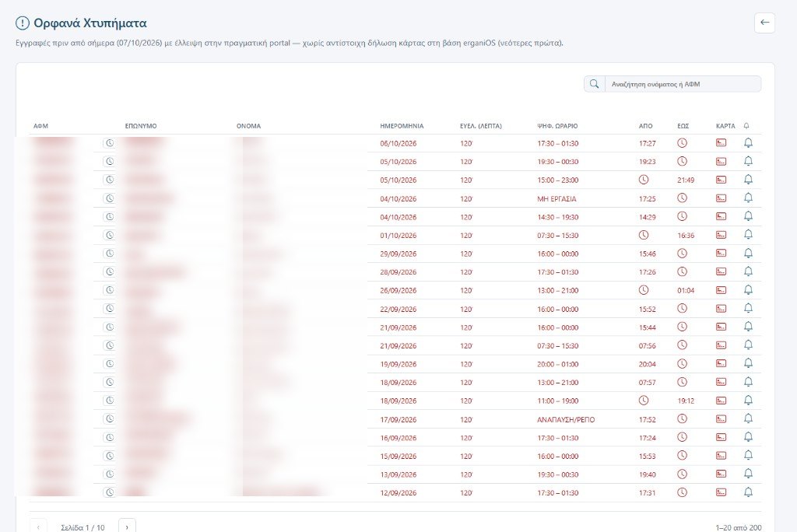Click the 20:00 – 01:00 schedule cell
797x532 pixels.
557,364
